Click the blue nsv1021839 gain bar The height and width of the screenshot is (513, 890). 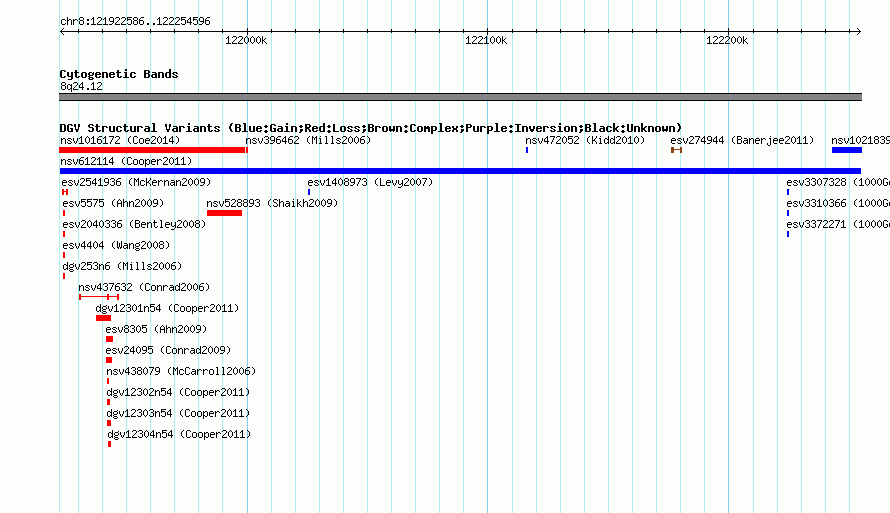(847, 150)
